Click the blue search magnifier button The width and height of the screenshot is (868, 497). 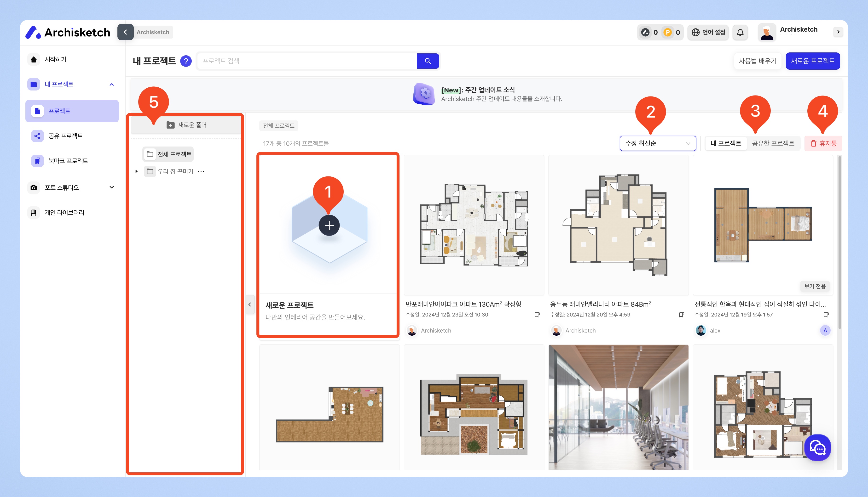click(428, 61)
